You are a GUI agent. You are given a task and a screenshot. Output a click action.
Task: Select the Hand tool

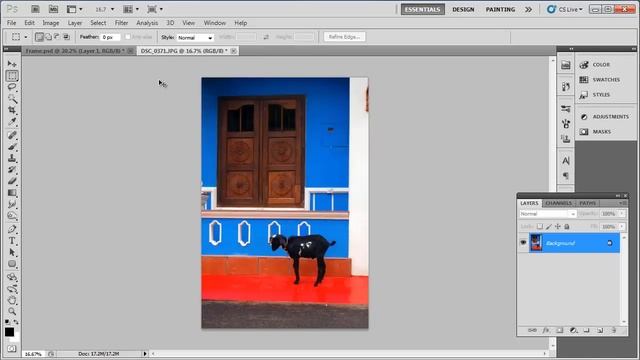[12, 300]
